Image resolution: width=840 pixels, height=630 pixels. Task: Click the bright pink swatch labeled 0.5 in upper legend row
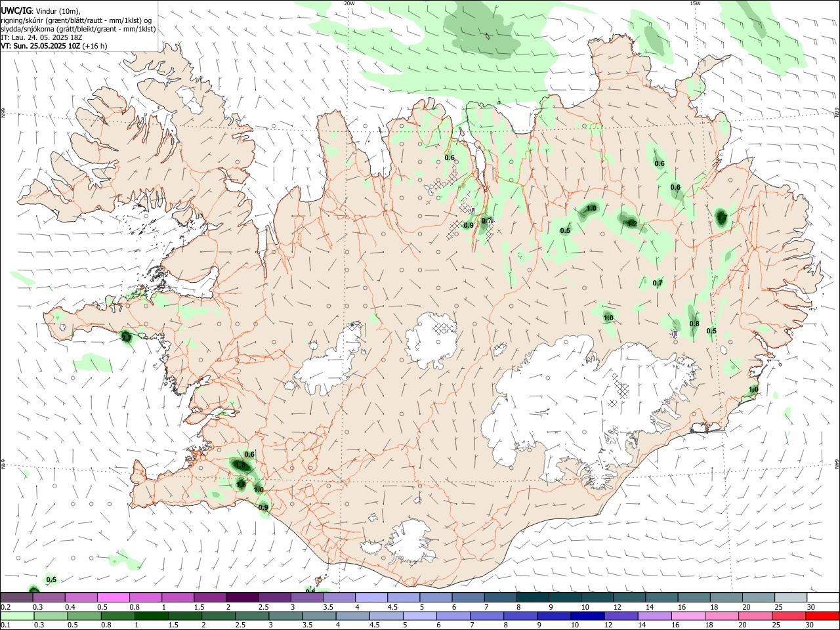[113, 597]
